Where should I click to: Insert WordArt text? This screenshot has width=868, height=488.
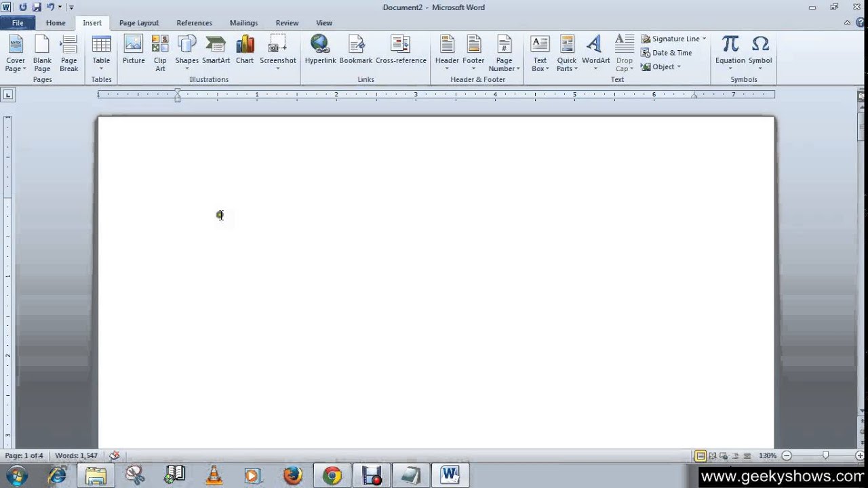pyautogui.click(x=595, y=54)
